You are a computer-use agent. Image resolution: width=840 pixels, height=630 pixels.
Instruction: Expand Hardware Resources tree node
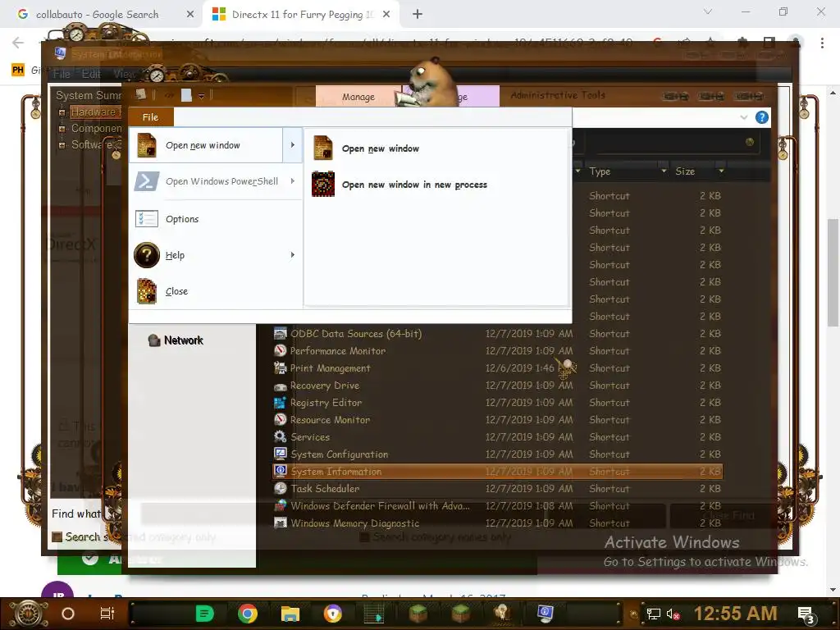[62, 112]
